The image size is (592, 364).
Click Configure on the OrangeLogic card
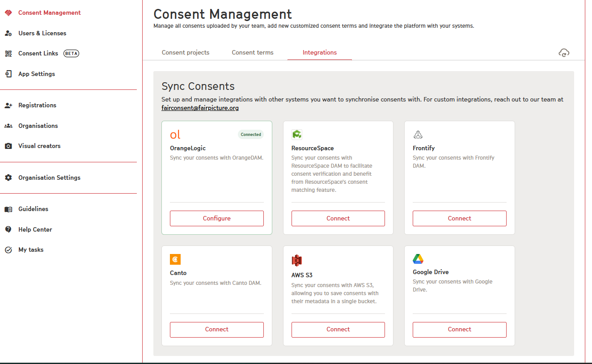217,219
